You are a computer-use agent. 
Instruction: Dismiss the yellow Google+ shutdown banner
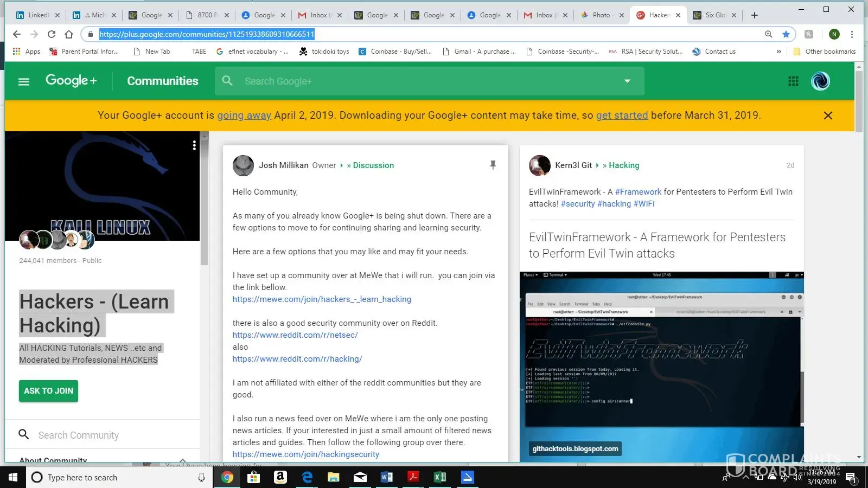click(x=828, y=115)
